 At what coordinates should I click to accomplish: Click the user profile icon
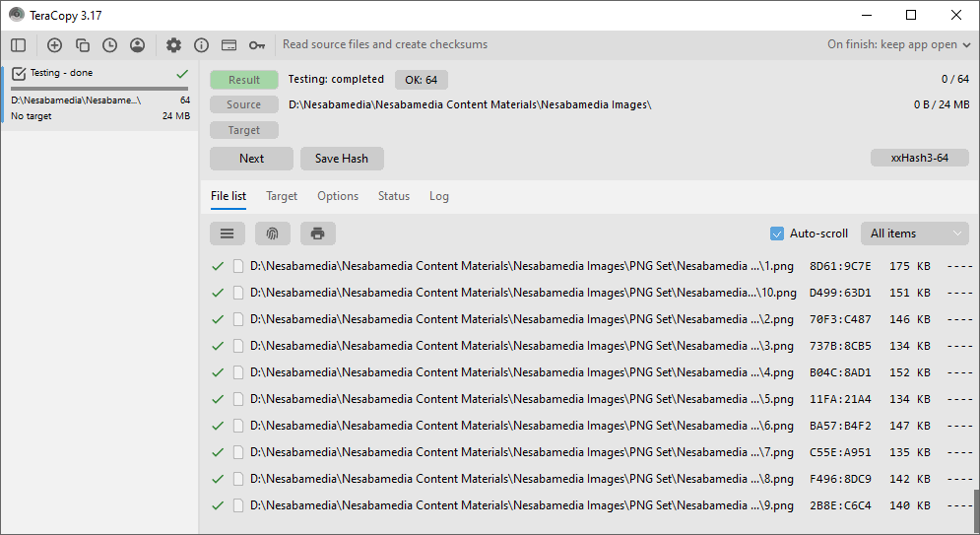point(137,44)
